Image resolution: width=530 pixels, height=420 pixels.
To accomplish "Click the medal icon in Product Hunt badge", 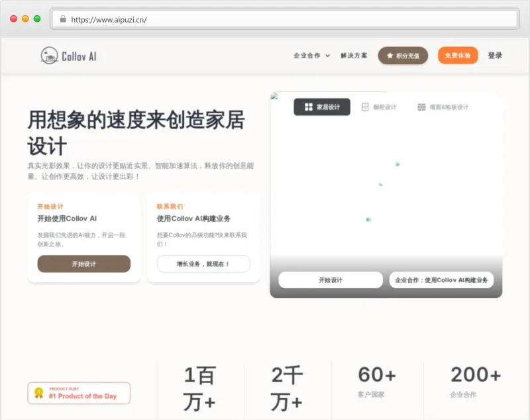I will [x=39, y=393].
